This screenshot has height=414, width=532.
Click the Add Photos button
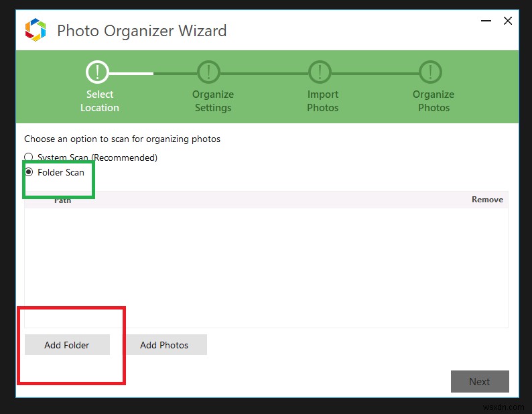pos(164,345)
